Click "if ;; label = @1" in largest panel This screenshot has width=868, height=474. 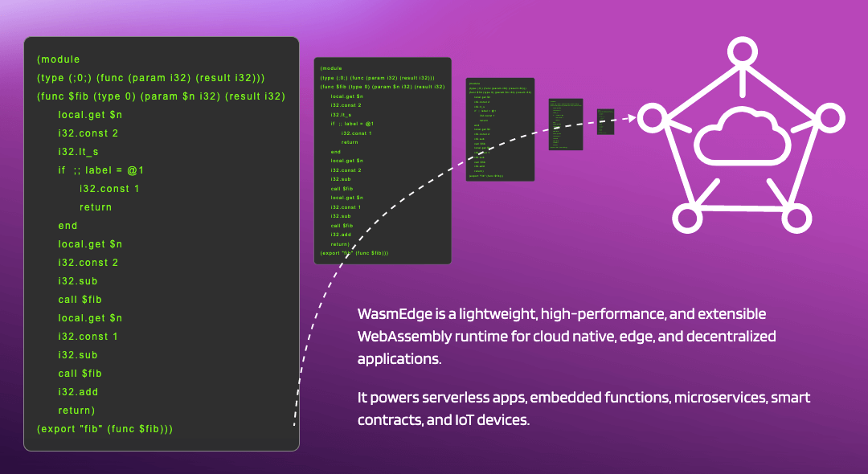pos(101,170)
